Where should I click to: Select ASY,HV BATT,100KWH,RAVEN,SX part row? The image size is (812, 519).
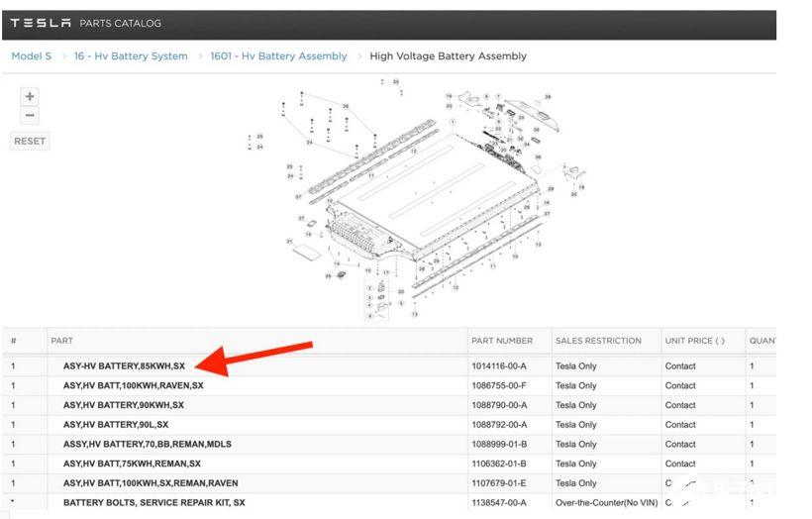389,386
